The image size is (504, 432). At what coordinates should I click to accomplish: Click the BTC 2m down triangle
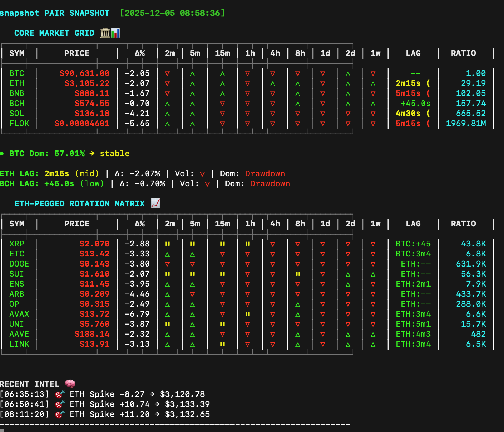click(167, 74)
